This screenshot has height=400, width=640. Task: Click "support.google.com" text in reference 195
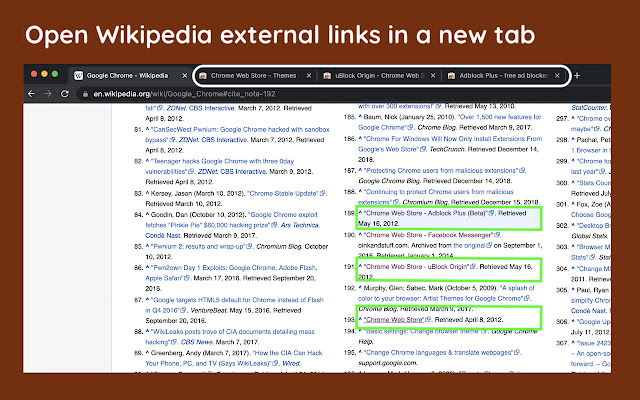tap(387, 363)
